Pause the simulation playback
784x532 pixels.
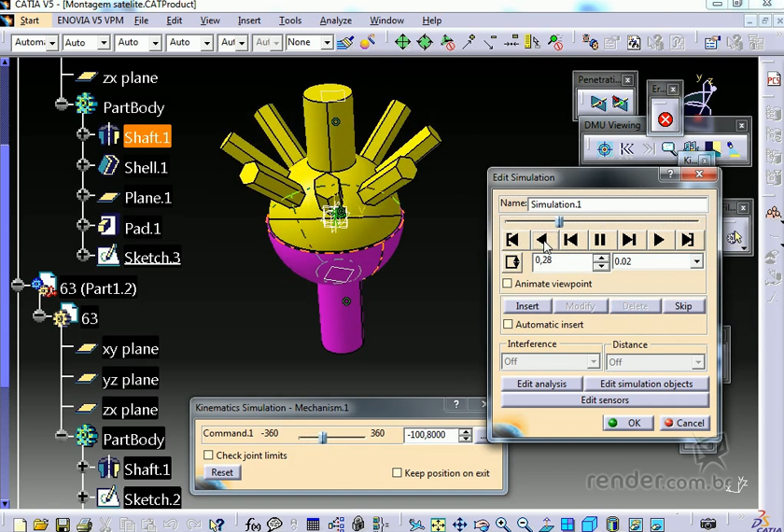600,240
